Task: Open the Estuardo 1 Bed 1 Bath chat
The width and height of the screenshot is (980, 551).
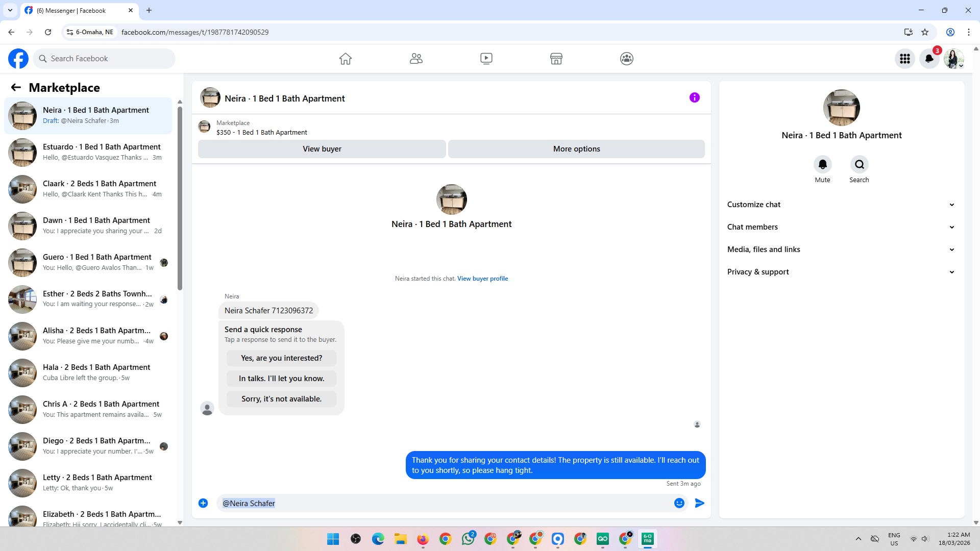Action: click(88, 153)
